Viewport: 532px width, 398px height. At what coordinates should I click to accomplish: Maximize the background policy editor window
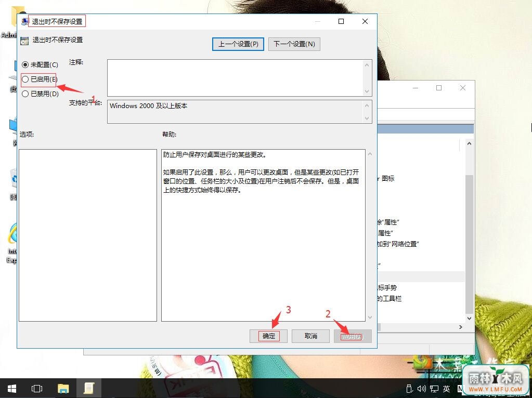pyautogui.click(x=439, y=88)
